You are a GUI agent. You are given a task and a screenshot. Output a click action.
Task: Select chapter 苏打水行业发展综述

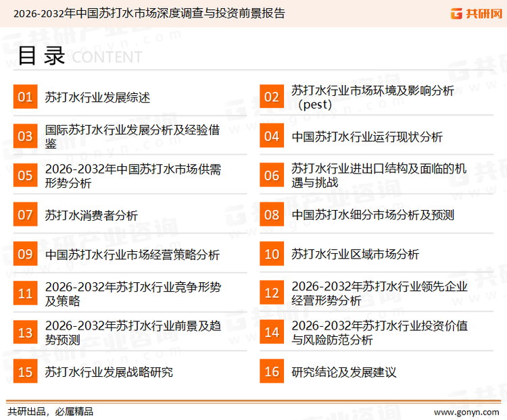tap(97, 97)
